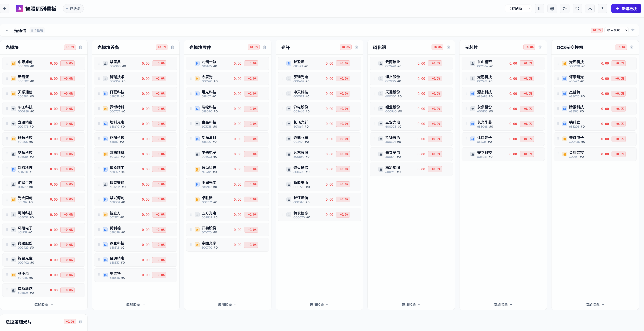Delete the 光模块 board trash icon

point(80,47)
